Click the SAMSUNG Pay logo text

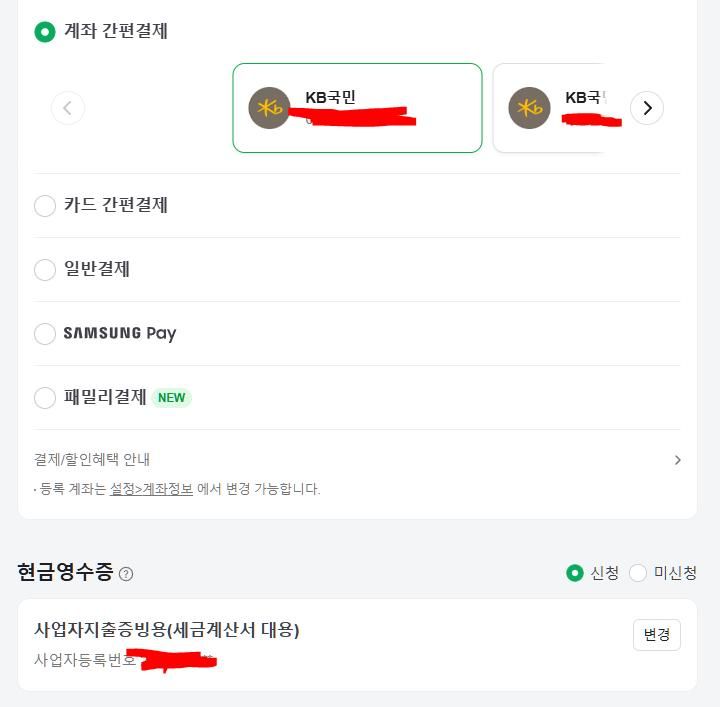120,333
